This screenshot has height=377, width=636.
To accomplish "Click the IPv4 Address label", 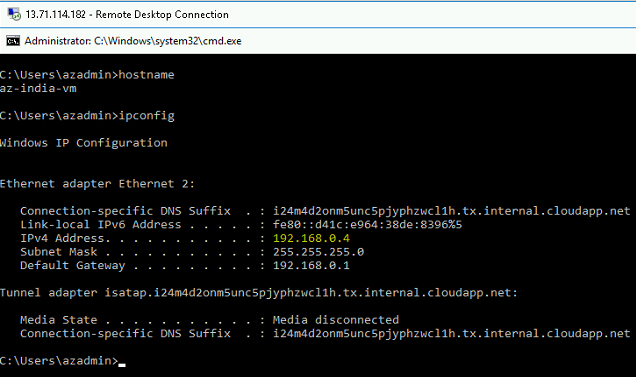I will (x=65, y=238).
